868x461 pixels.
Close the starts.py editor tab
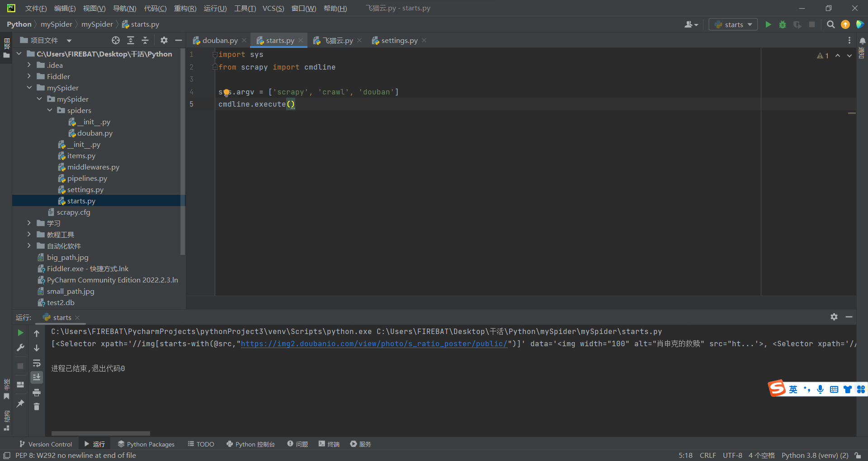click(x=301, y=40)
